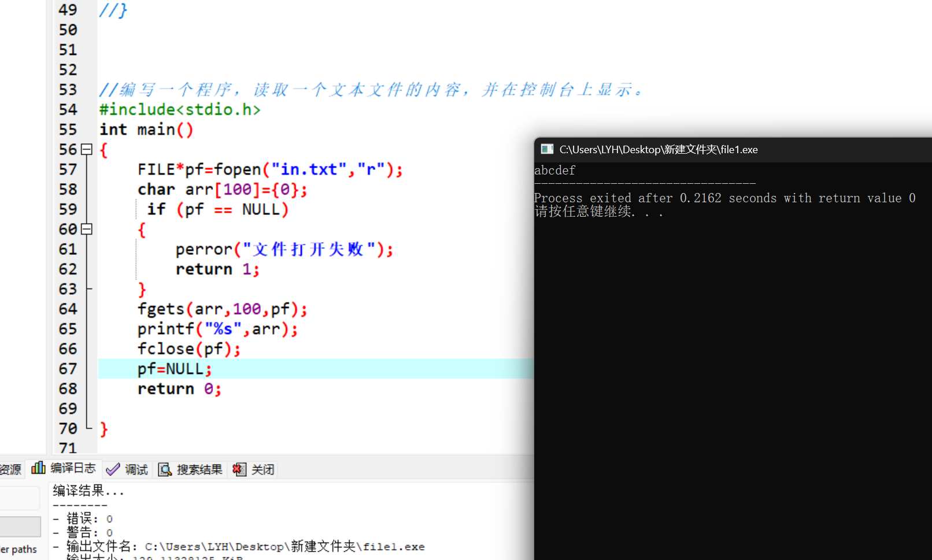Click the 'int main()' line
The width and height of the screenshot is (932, 560).
coord(146,129)
